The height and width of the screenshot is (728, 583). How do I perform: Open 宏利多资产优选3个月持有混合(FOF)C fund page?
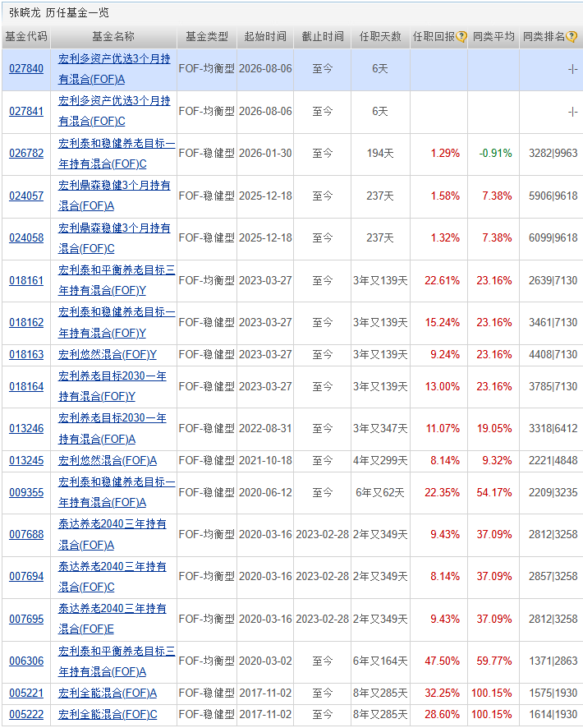114,111
